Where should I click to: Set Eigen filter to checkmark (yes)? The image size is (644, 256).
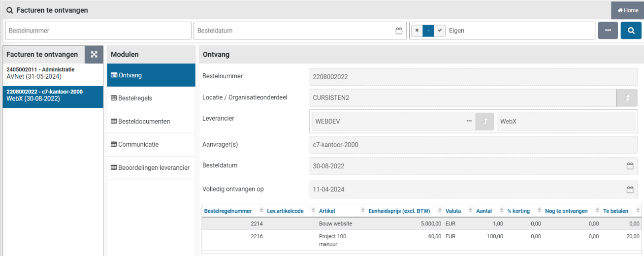click(x=439, y=31)
